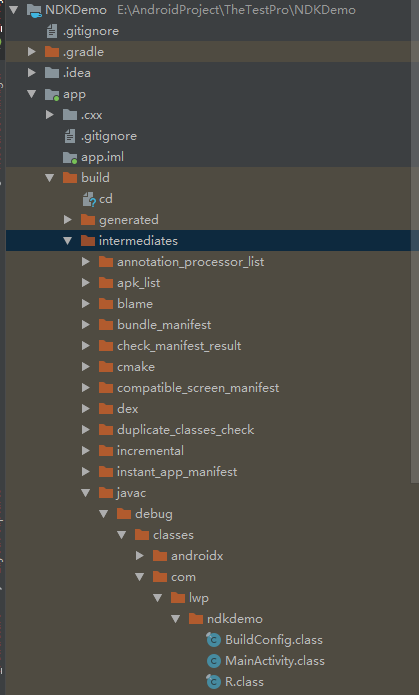Screen dimensions: 419x695
Task: Select the BuildConfig.class file name
Action: pos(274,640)
